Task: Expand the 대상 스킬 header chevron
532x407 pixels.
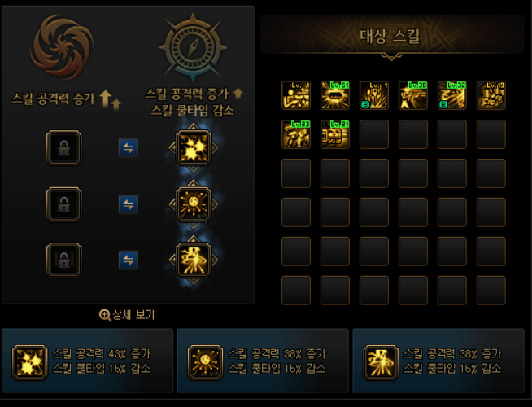Action: point(391,56)
